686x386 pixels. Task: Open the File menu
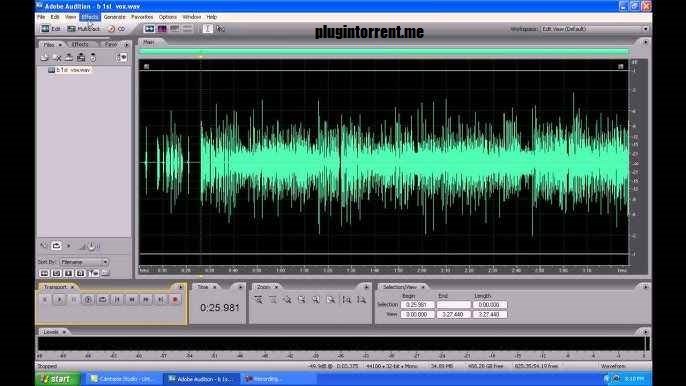pos(41,17)
